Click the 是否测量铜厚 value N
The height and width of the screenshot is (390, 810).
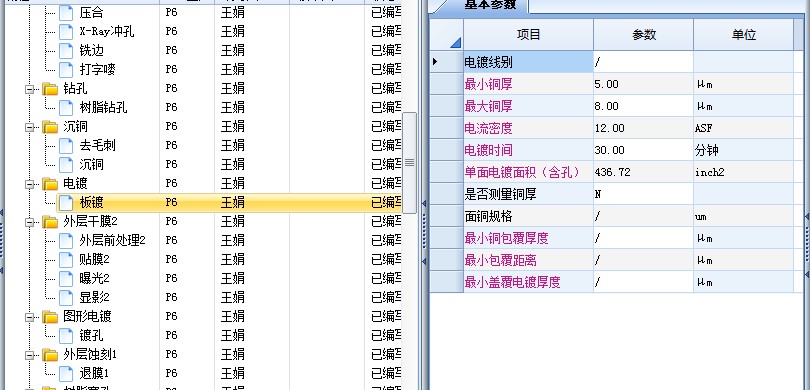pos(643,194)
